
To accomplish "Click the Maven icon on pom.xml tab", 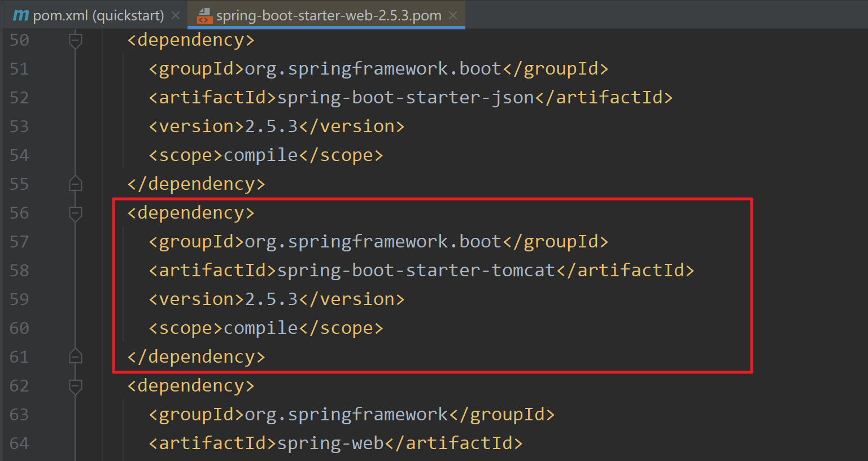I will 21,15.
